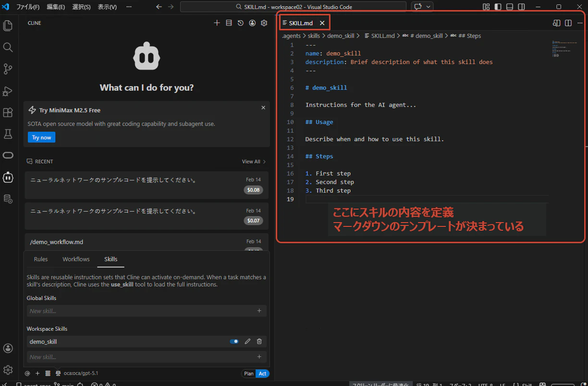This screenshot has width=588, height=386.
Task: Open the Explorer view in the activity bar
Action: 8,25
